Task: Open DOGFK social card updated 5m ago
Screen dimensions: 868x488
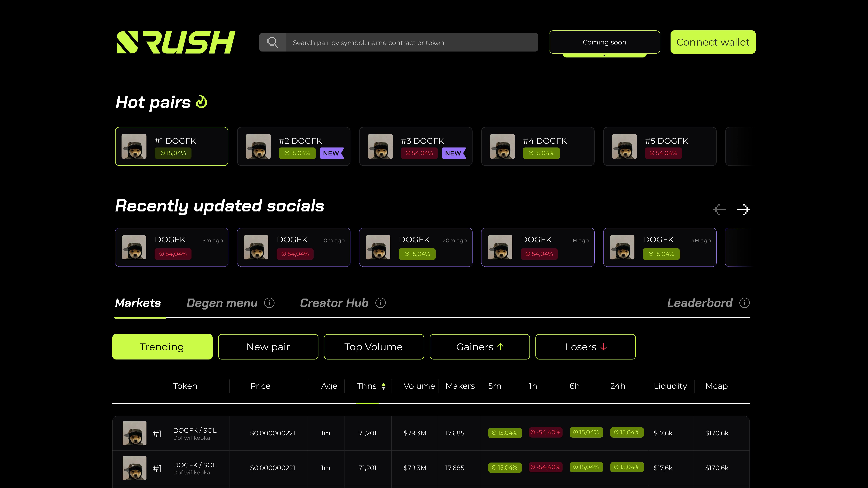Action: pos(172,247)
